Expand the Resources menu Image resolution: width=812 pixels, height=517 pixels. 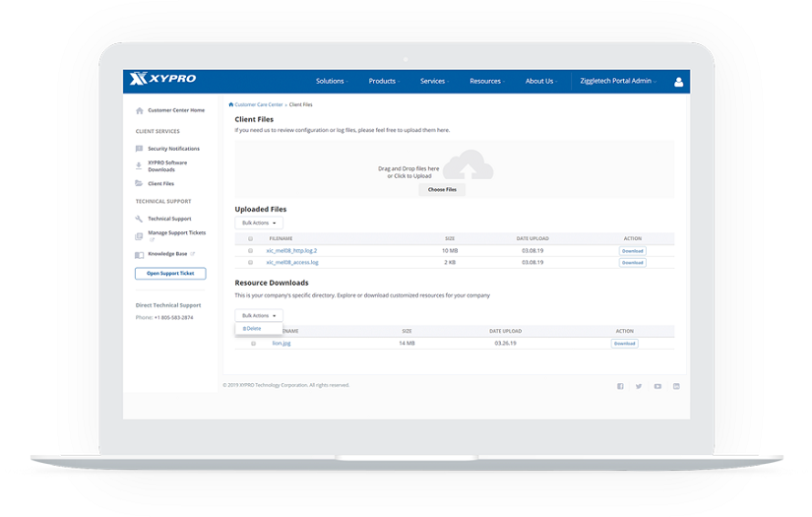coord(487,82)
